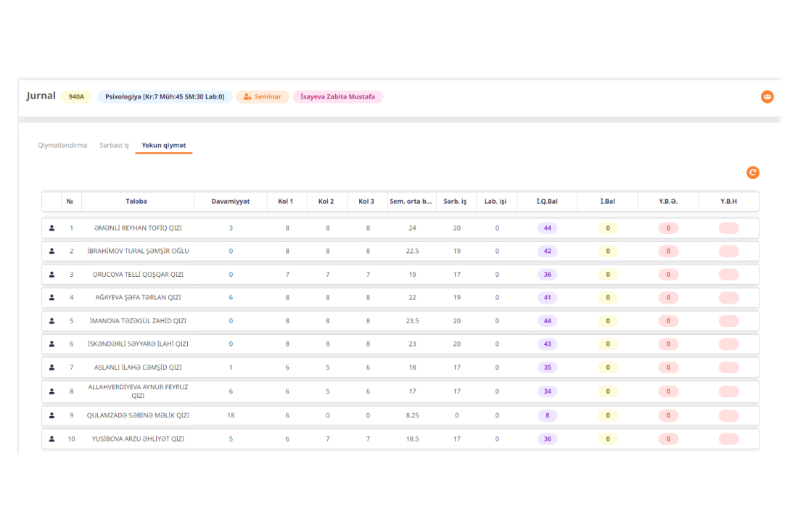This screenshot has width=798, height=532.
Task: Click the 940A group badge
Action: point(76,96)
